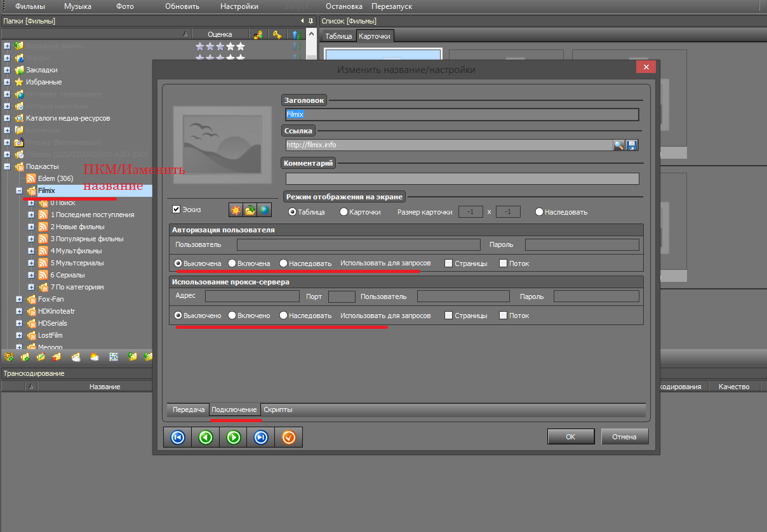
Task: Collapse the Filmix tree node
Action: pos(19,190)
